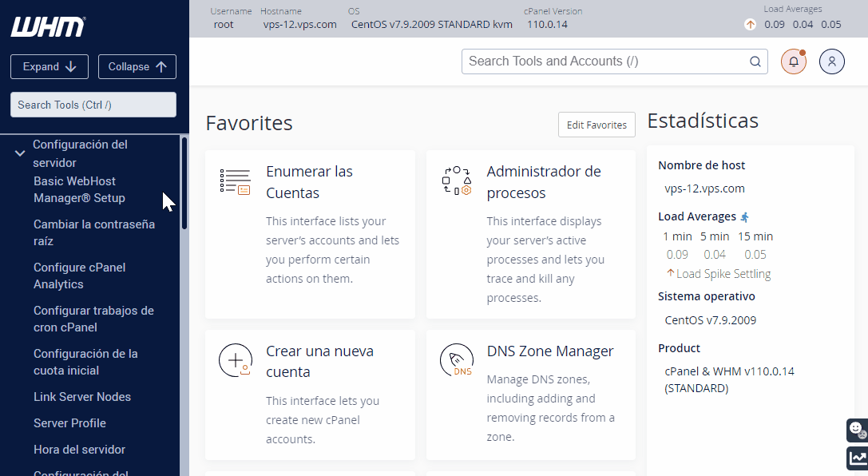Viewport: 868px width, 476px height.
Task: Click the running figure icon beside Load Averages
Action: click(x=744, y=217)
